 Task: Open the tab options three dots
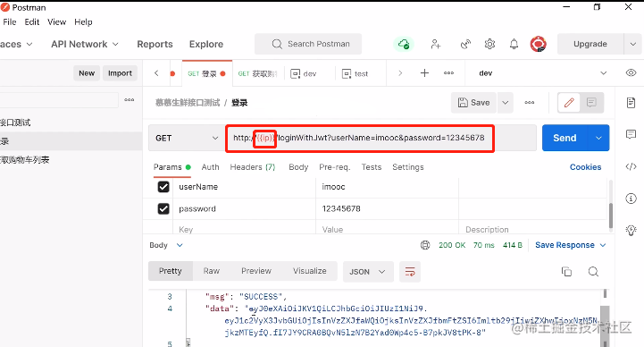pos(448,73)
